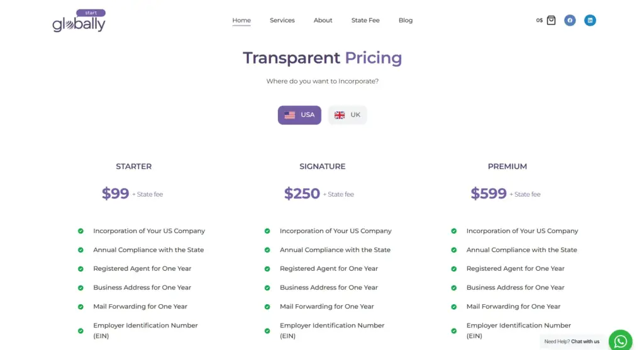
Task: Click the $99 Starter price
Action: tap(116, 194)
